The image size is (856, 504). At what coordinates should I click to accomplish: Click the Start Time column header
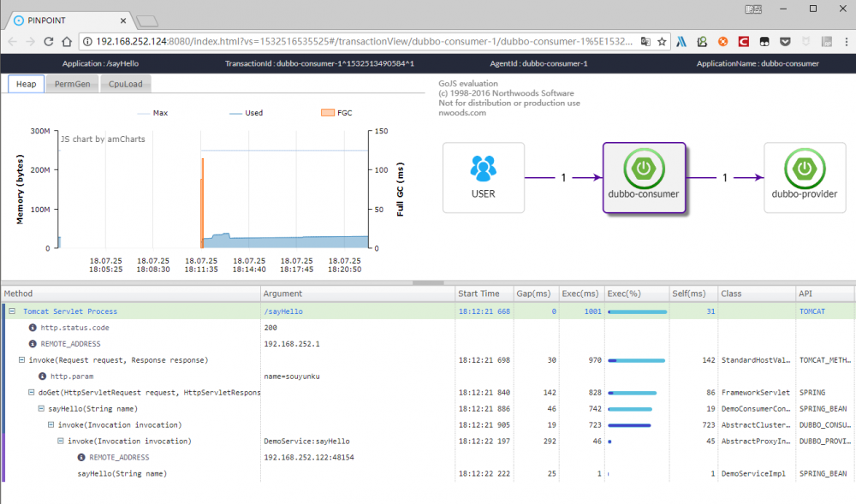click(x=484, y=294)
